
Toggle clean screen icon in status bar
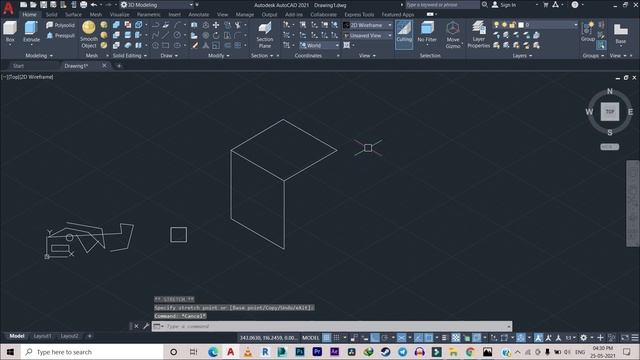pyautogui.click(x=625, y=338)
